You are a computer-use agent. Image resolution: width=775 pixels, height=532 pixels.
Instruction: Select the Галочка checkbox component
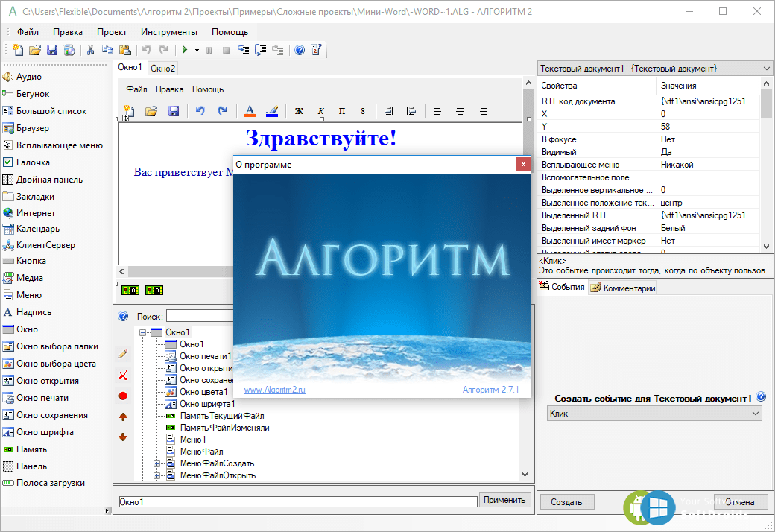coord(27,162)
